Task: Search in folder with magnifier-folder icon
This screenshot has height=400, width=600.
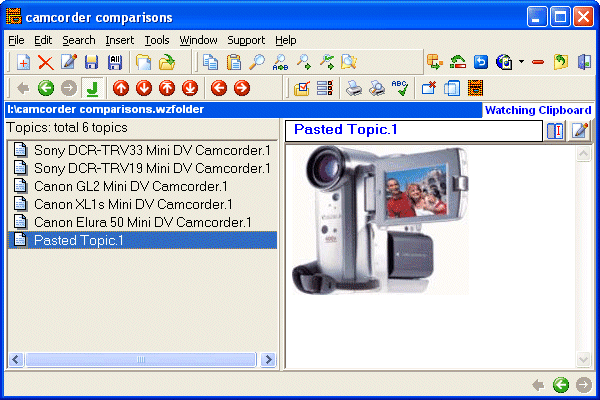Action: (x=349, y=62)
